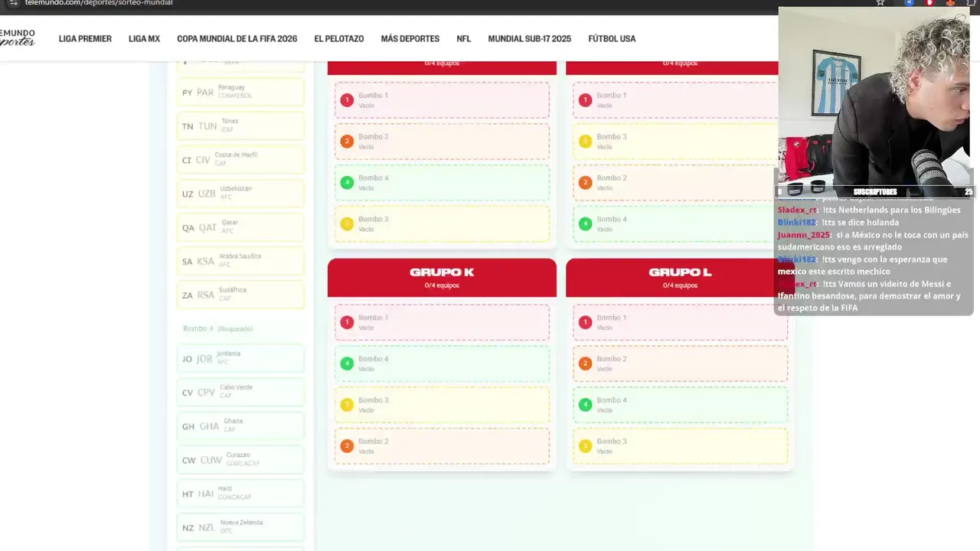
Task: Click the Juannn_2025 chat username
Action: coord(804,235)
